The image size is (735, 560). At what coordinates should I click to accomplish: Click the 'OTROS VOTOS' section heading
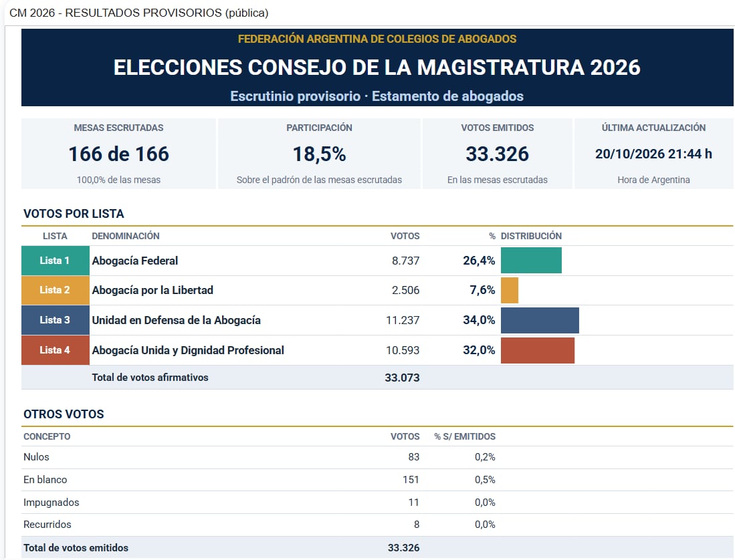64,414
